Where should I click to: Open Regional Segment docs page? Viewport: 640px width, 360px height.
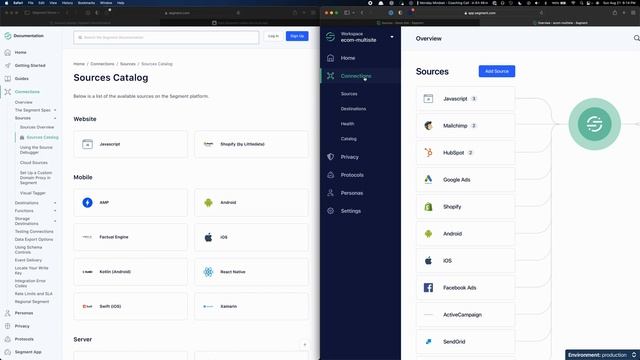(32, 302)
